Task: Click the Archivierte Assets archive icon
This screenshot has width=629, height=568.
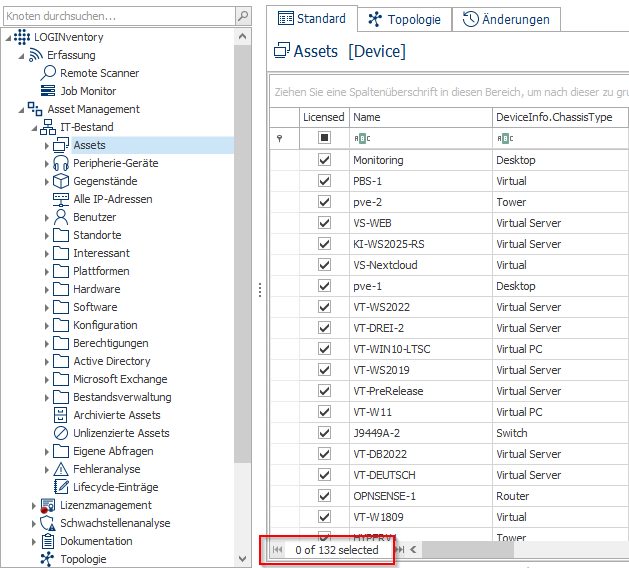Action: pos(61,415)
